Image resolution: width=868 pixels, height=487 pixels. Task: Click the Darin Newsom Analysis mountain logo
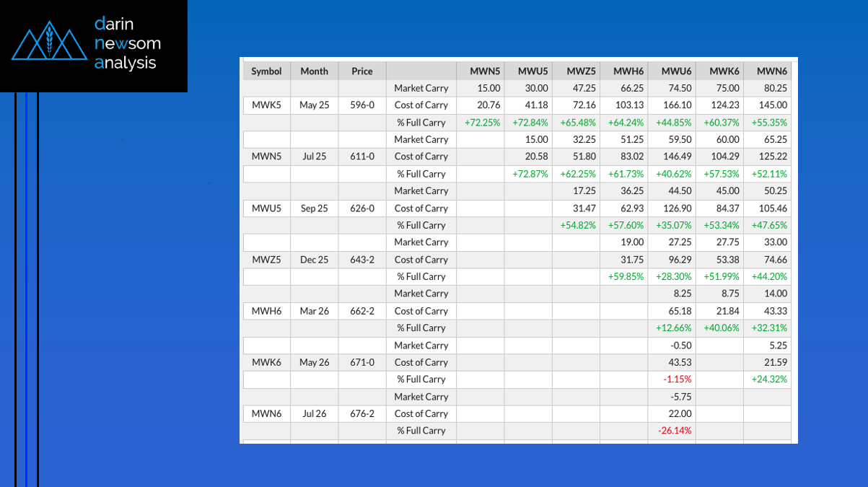coord(49,43)
